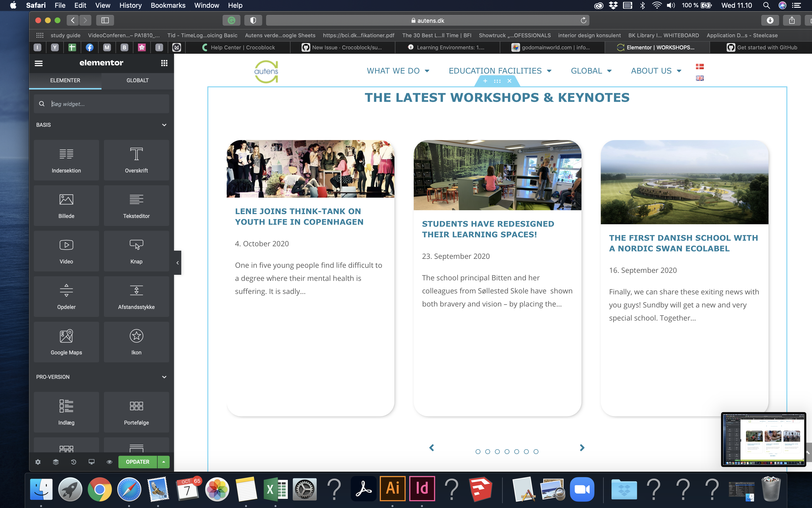Viewport: 812px width, 508px height.
Task: Select the Portefølge portfolio widget
Action: click(136, 412)
